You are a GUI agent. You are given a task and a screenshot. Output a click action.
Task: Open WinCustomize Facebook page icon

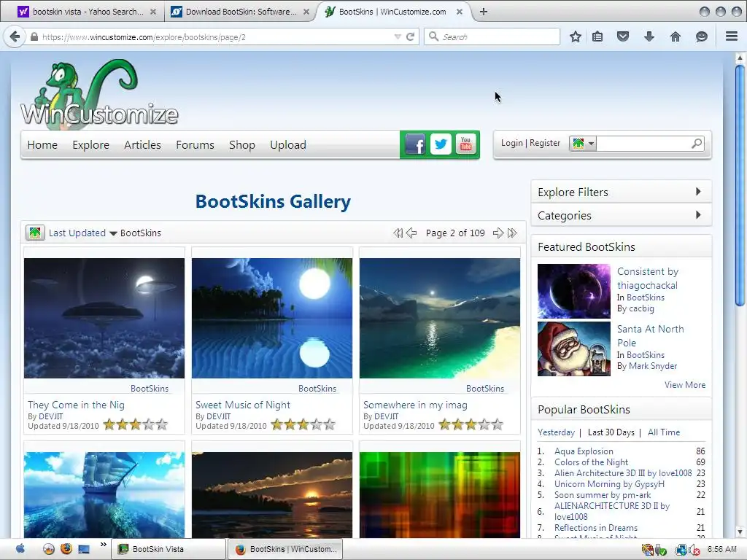[x=415, y=144]
